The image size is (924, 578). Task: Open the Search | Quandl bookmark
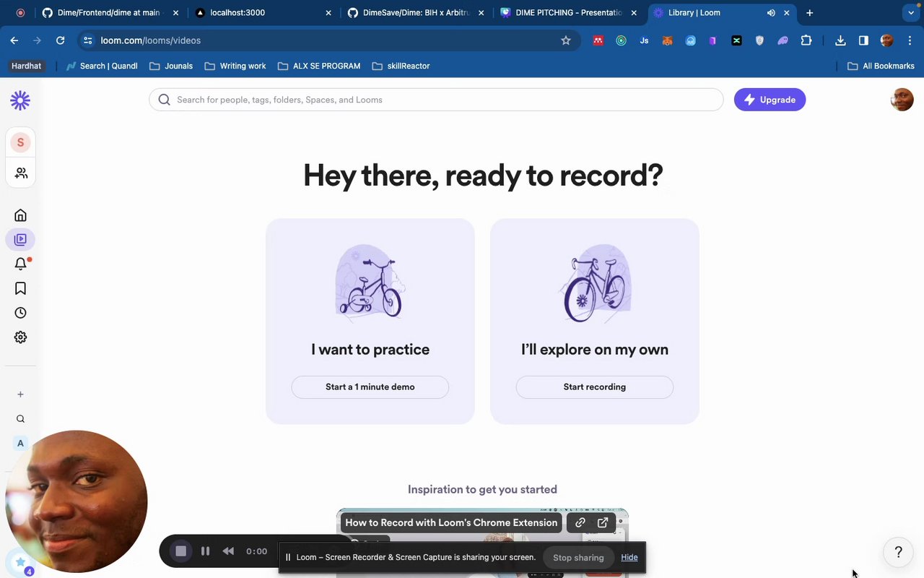click(102, 66)
